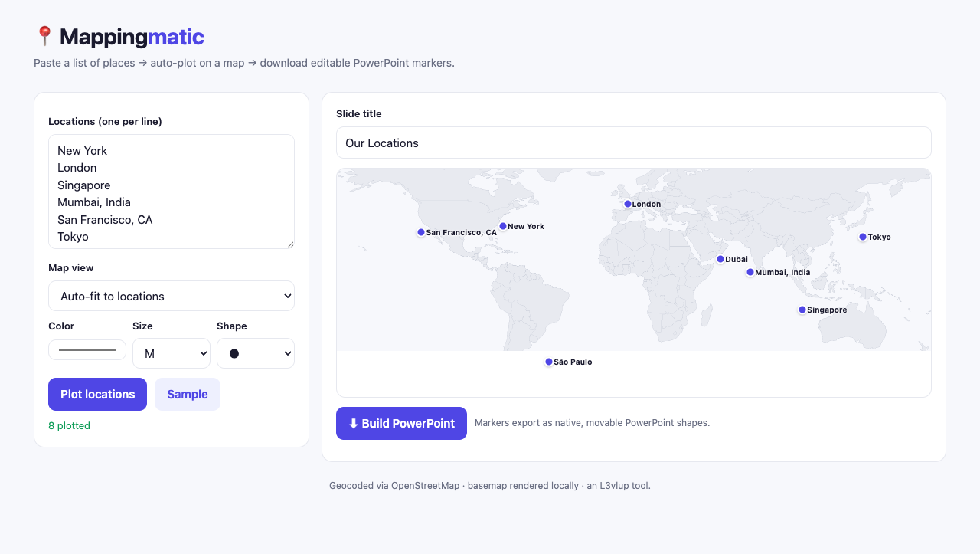Click the London map marker dot
Screen dimensions: 980x554
click(x=628, y=204)
